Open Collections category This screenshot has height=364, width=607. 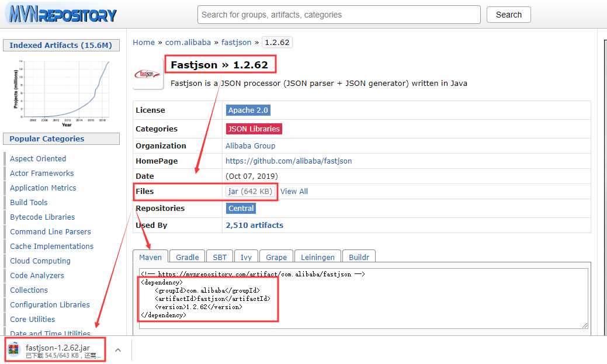(29, 290)
